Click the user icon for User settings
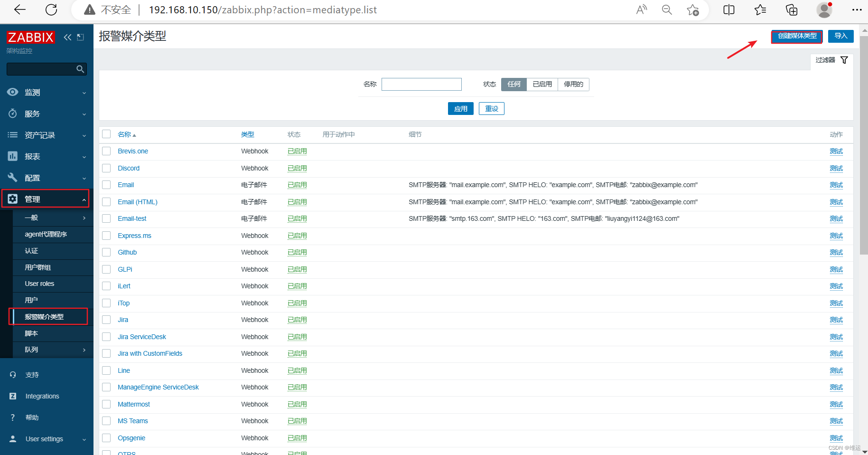 pos(13,439)
